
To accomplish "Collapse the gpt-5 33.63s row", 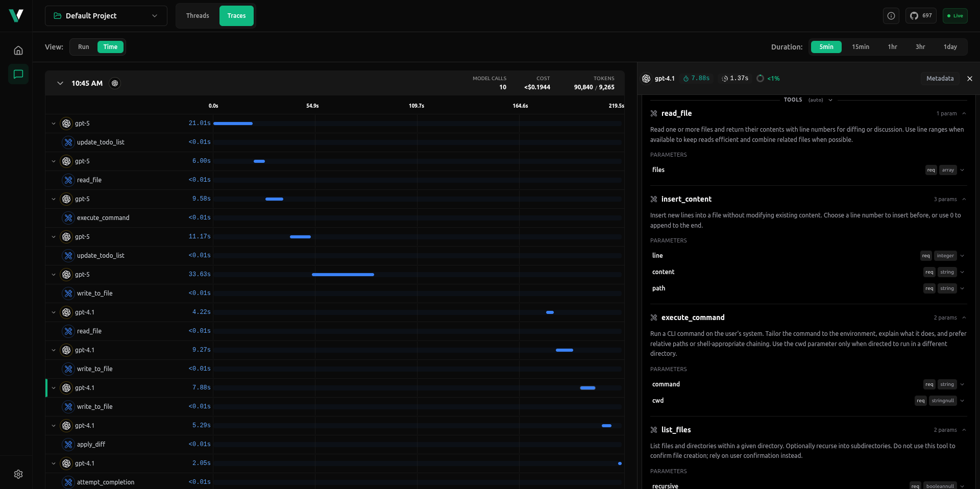I will [x=54, y=275].
